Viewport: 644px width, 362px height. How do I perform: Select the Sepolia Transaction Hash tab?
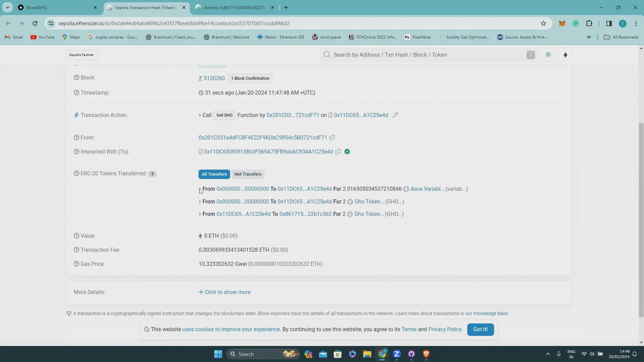pos(146,7)
